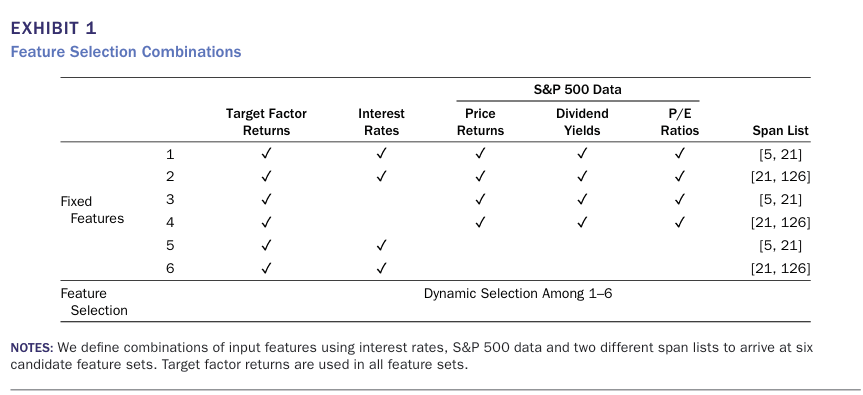
Task: Select the Feature Selection Combinations subtitle
Action: (x=126, y=52)
